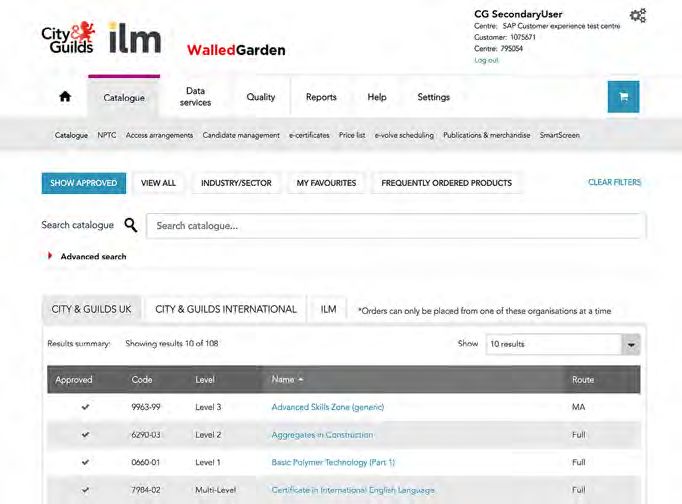Click the SHOW APPROVED filter button

84,183
